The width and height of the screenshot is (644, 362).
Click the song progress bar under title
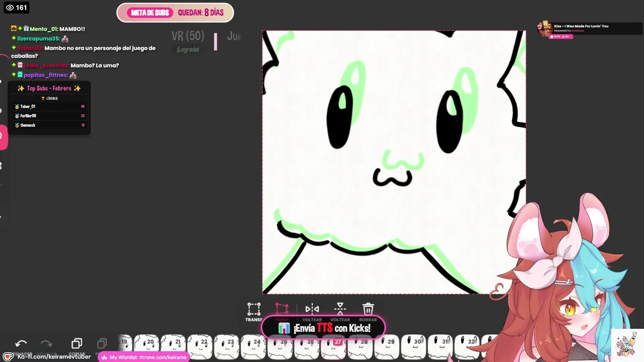(561, 36)
